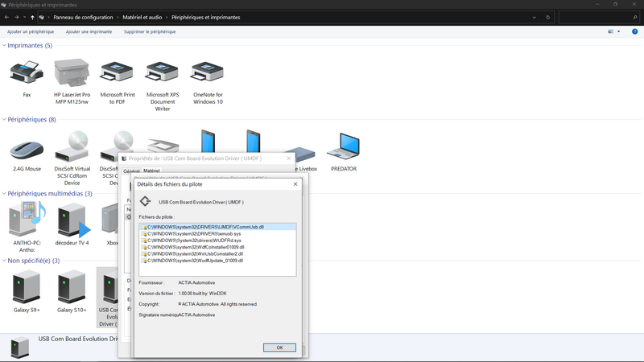Image resolution: width=644 pixels, height=362 pixels.
Task: Open the view options dropdown arrow
Action: click(618, 31)
